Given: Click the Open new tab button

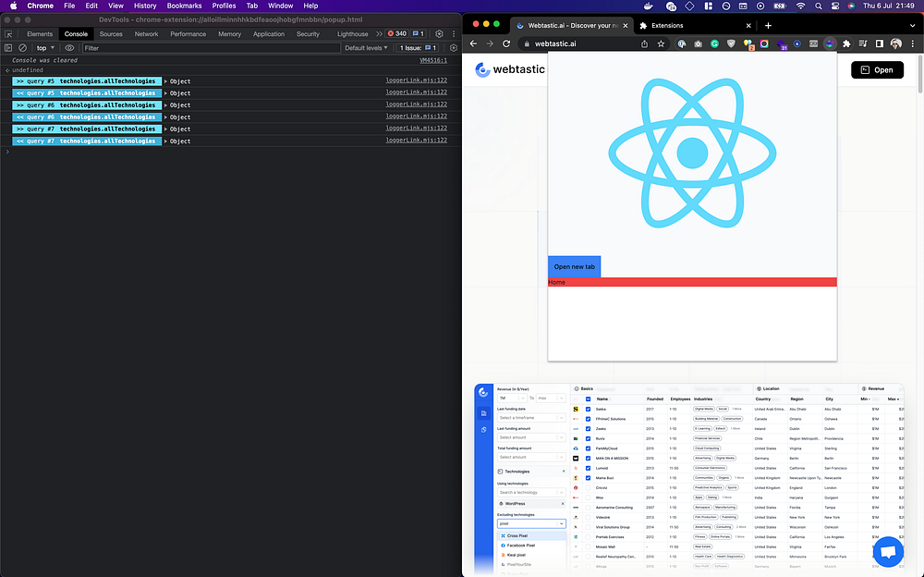Looking at the screenshot, I should [x=574, y=266].
